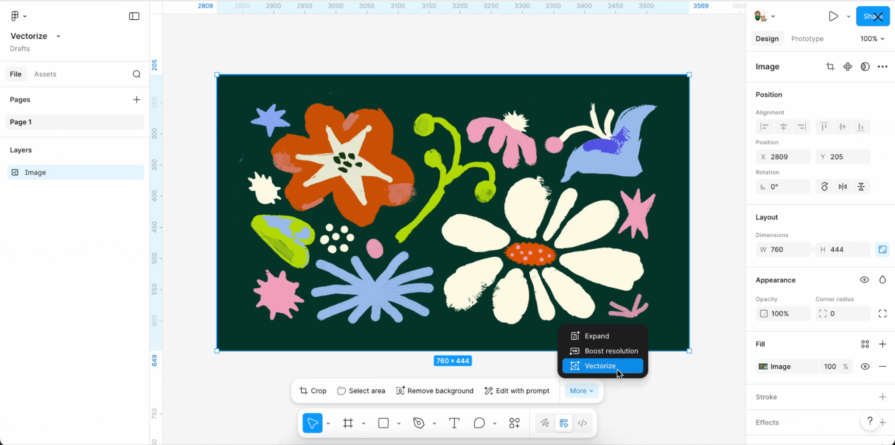The image size is (895, 445).
Task: Remove the Image fill with minus icon
Action: coord(882,367)
